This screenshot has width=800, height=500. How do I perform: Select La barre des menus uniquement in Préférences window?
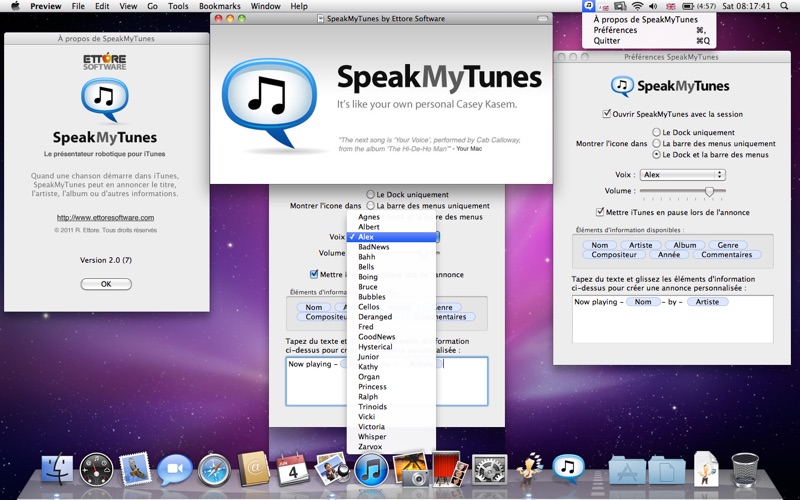tap(657, 143)
